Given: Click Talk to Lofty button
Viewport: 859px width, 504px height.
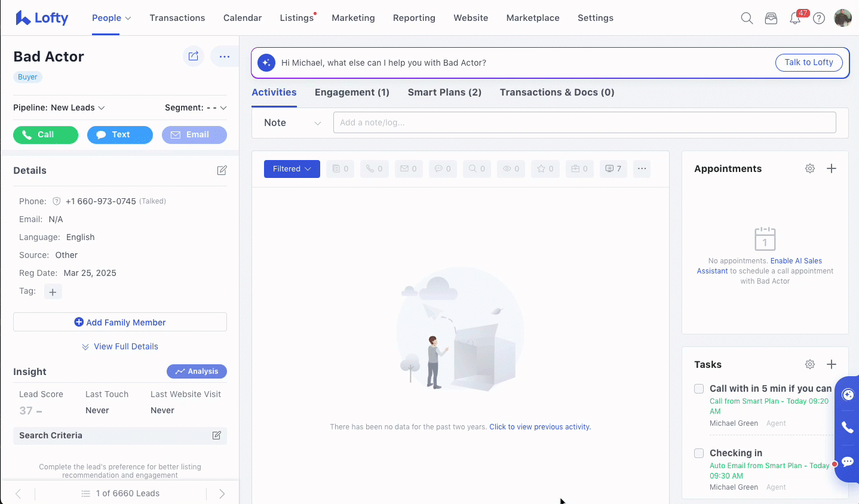Looking at the screenshot, I should click(x=809, y=63).
